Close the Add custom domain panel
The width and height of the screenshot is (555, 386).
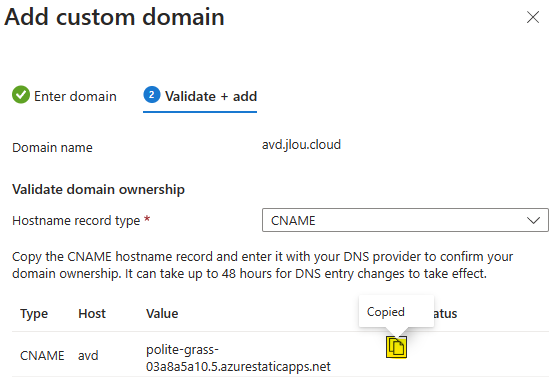pos(533,17)
